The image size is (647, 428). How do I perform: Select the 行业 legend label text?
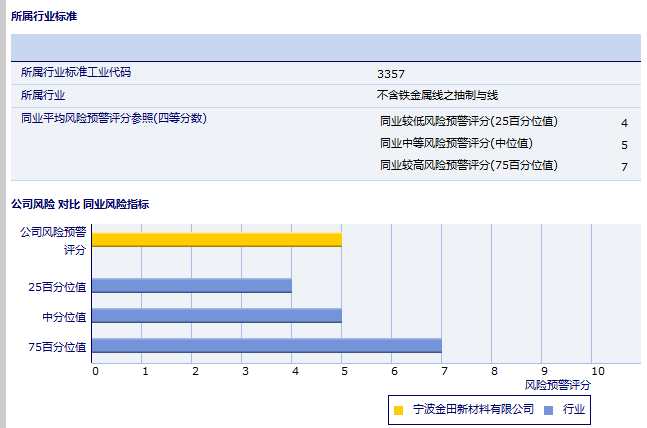pyautogui.click(x=574, y=410)
